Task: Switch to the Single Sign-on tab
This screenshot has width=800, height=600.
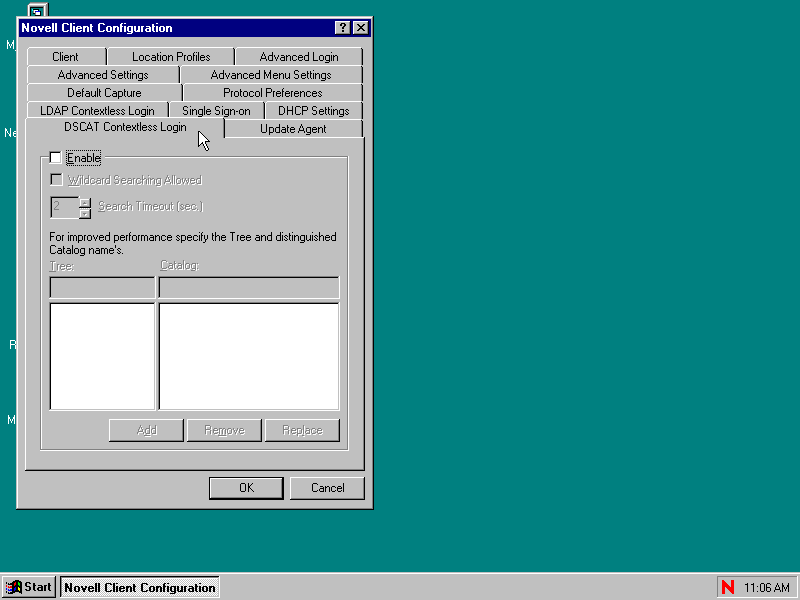Action: click(216, 111)
